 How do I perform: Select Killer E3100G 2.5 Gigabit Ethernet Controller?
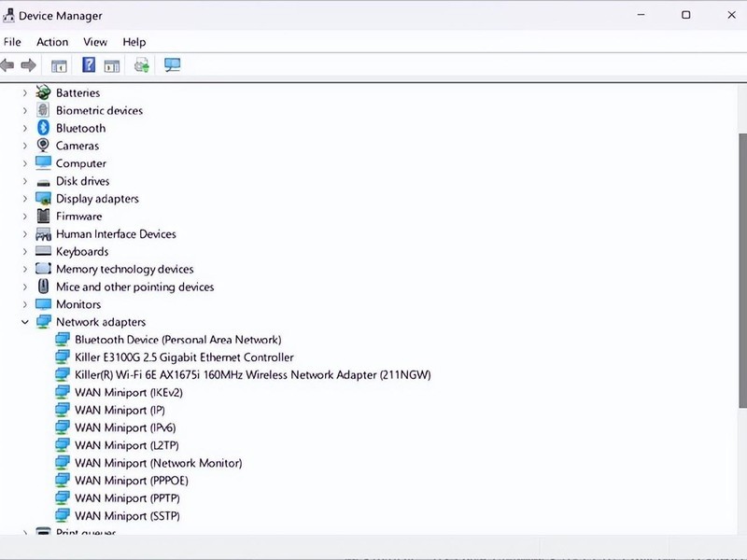[x=184, y=357]
